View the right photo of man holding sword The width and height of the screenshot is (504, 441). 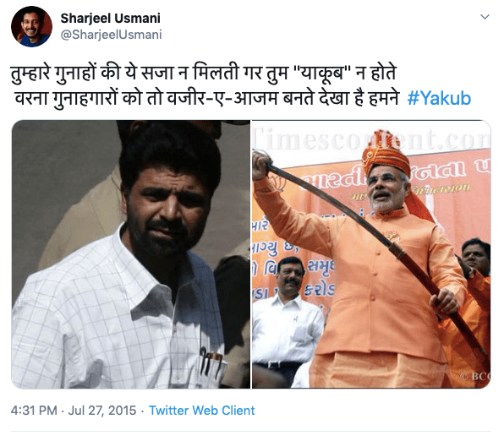click(371, 254)
